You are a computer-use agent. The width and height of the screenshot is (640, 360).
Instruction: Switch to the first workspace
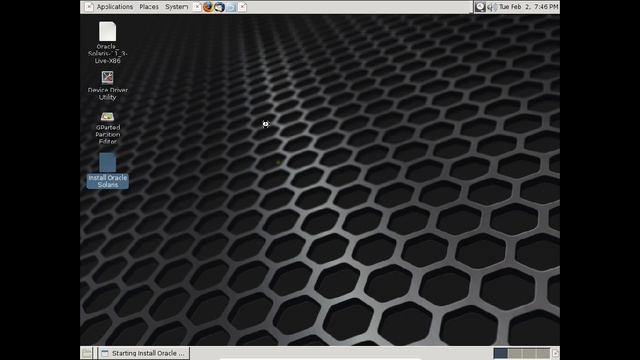click(x=500, y=353)
